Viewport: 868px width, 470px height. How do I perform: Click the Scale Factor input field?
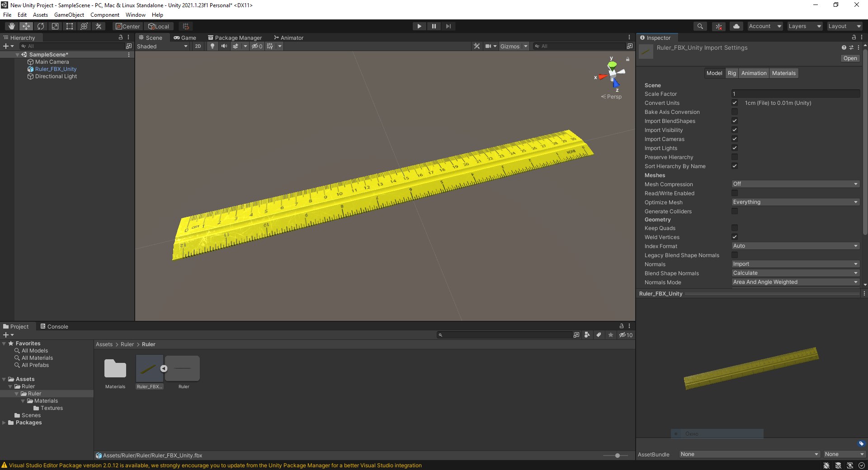(795, 94)
